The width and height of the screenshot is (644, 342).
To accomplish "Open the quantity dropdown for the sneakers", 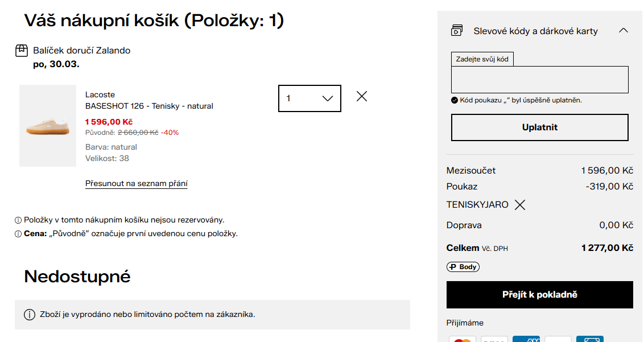I will click(309, 98).
